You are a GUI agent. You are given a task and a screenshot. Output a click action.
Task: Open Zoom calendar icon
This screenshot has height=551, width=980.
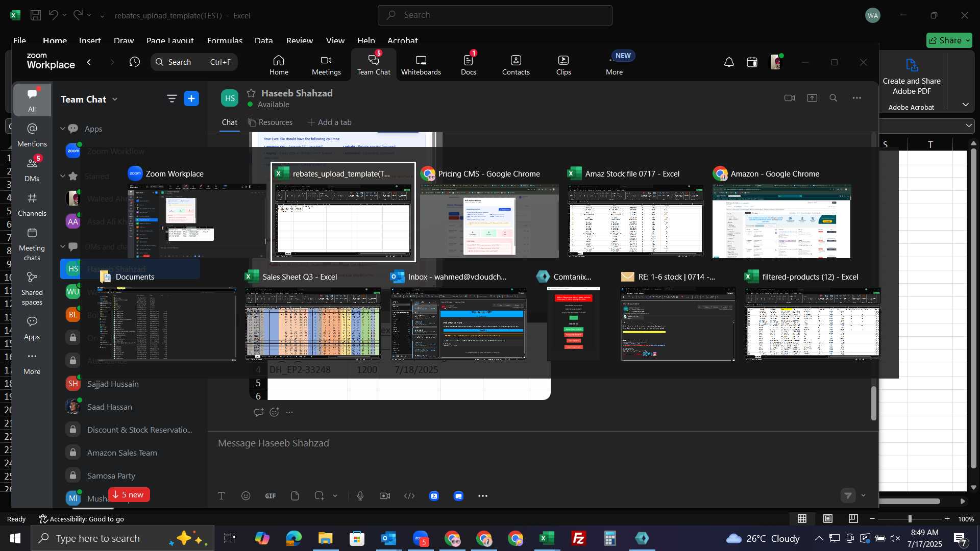tap(752, 62)
